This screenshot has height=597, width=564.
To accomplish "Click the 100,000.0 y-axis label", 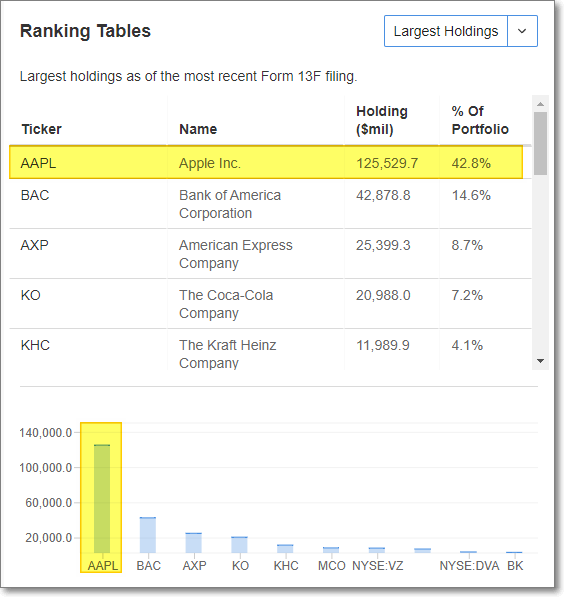I will pyautogui.click(x=46, y=468).
